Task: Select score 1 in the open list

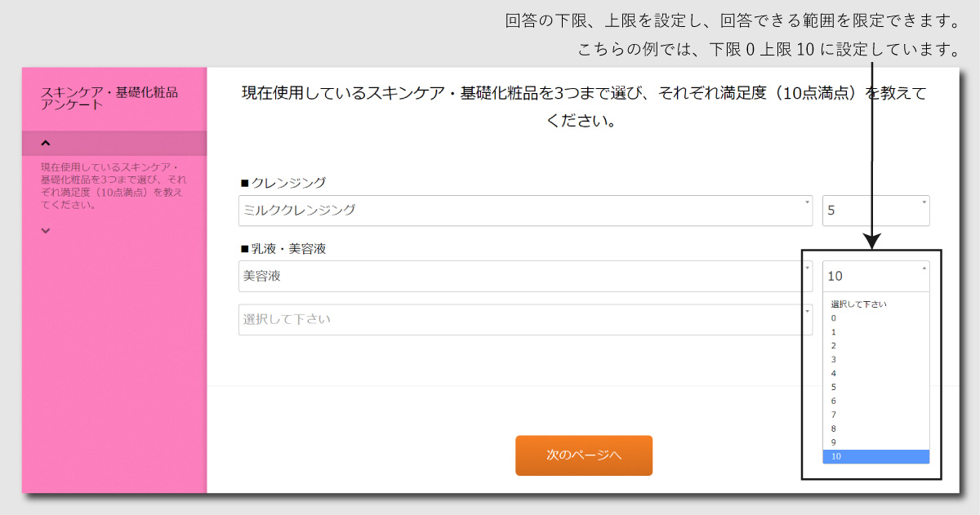Action: pyautogui.click(x=875, y=332)
